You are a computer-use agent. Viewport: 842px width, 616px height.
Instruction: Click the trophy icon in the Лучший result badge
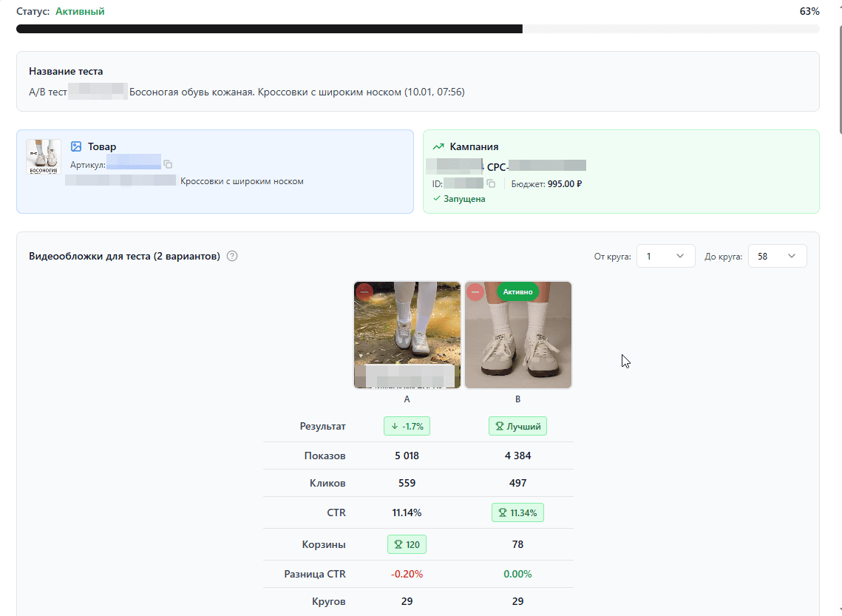pyautogui.click(x=499, y=427)
